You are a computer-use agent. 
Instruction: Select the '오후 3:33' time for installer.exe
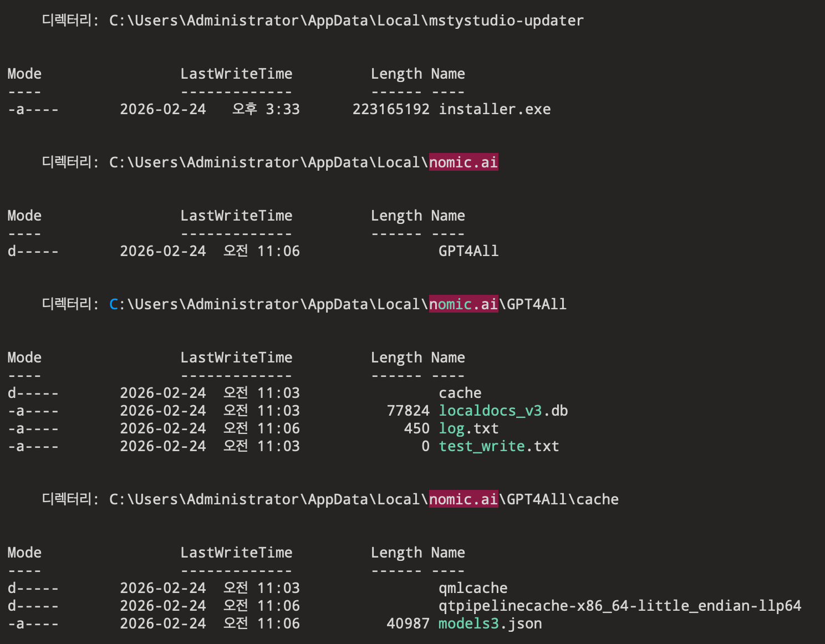(x=266, y=109)
